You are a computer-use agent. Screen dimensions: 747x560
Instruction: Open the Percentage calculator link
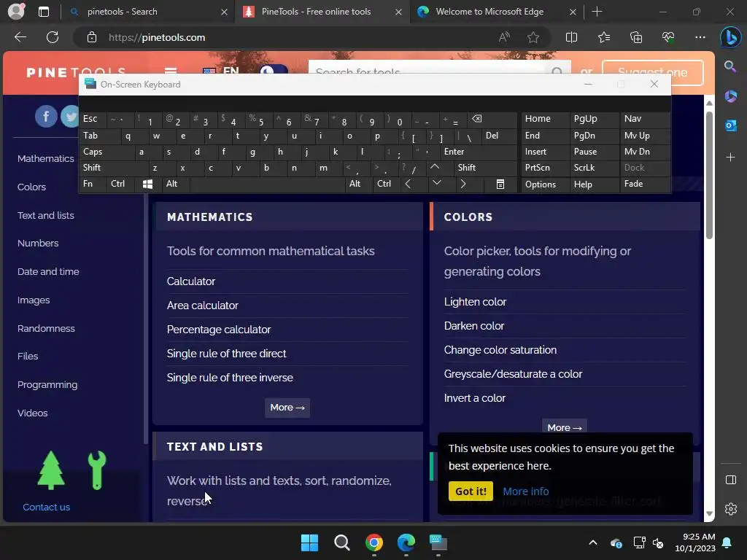219,330
